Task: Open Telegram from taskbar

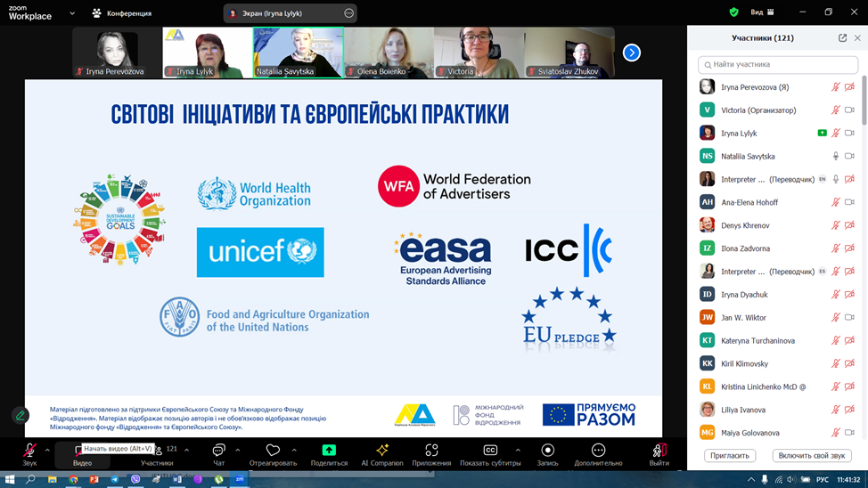Action: (115, 479)
